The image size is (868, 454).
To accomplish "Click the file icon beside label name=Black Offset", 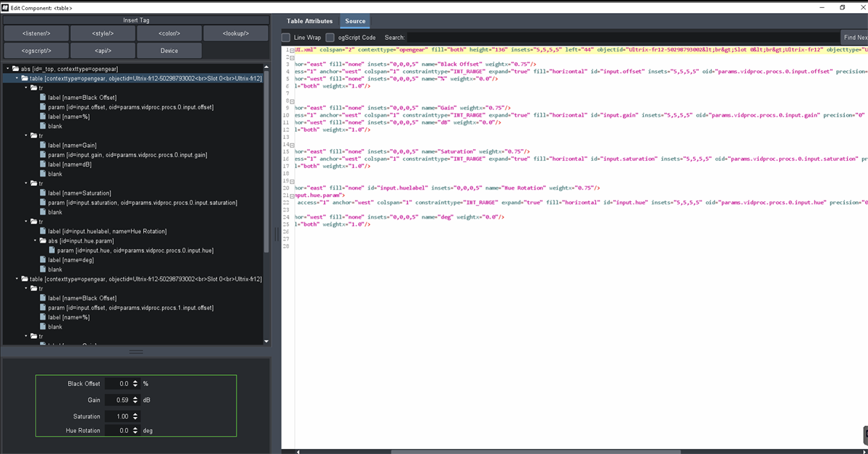I will click(x=43, y=98).
